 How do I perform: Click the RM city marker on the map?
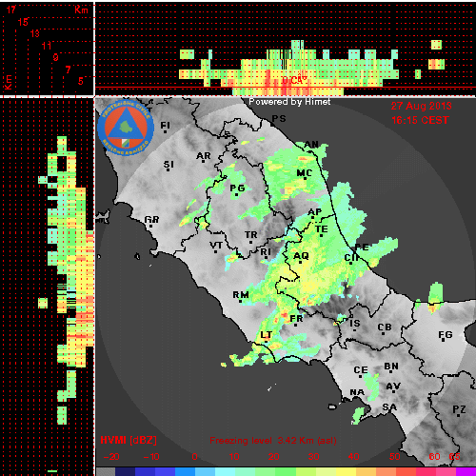(240, 301)
